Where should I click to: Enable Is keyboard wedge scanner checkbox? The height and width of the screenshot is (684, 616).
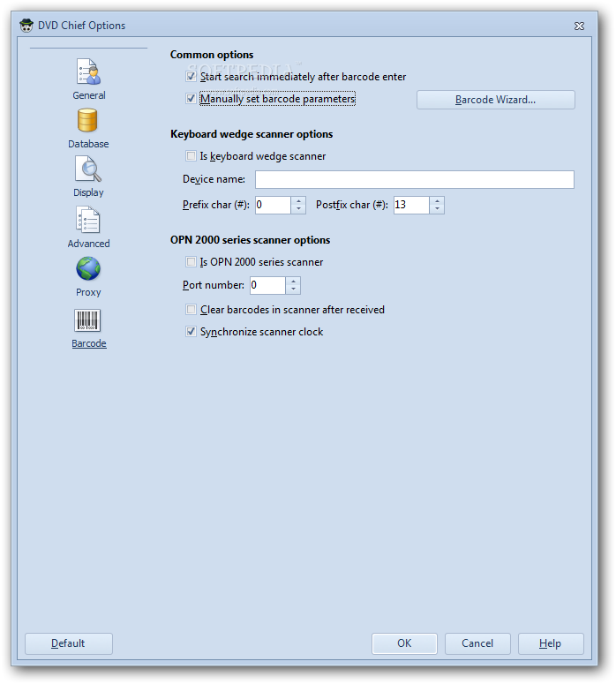(191, 155)
